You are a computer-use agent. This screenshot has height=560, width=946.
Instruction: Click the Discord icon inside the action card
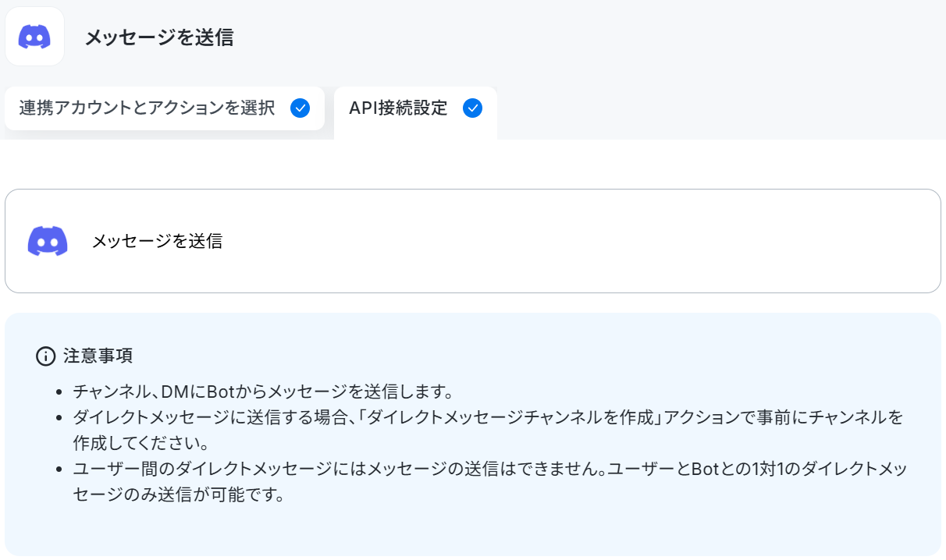[48, 241]
